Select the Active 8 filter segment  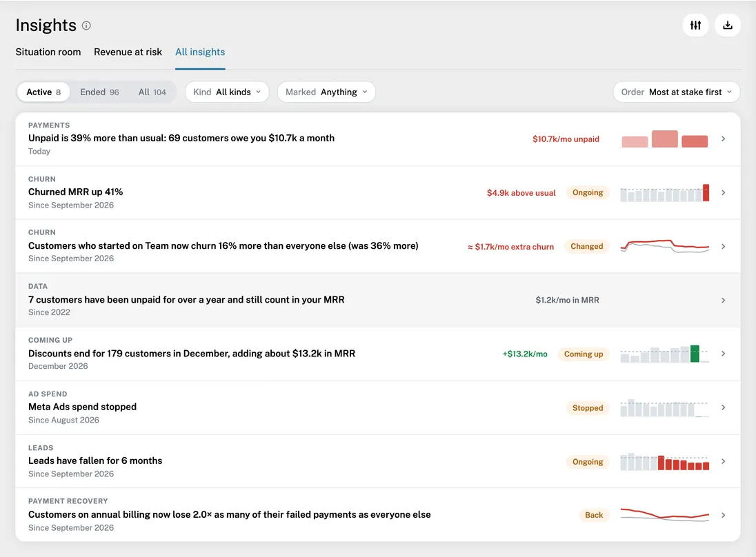click(43, 92)
